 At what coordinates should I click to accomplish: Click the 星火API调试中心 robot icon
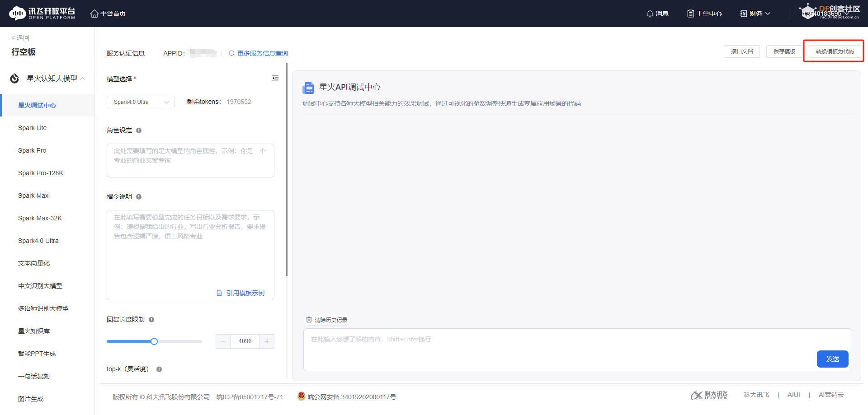pos(308,87)
